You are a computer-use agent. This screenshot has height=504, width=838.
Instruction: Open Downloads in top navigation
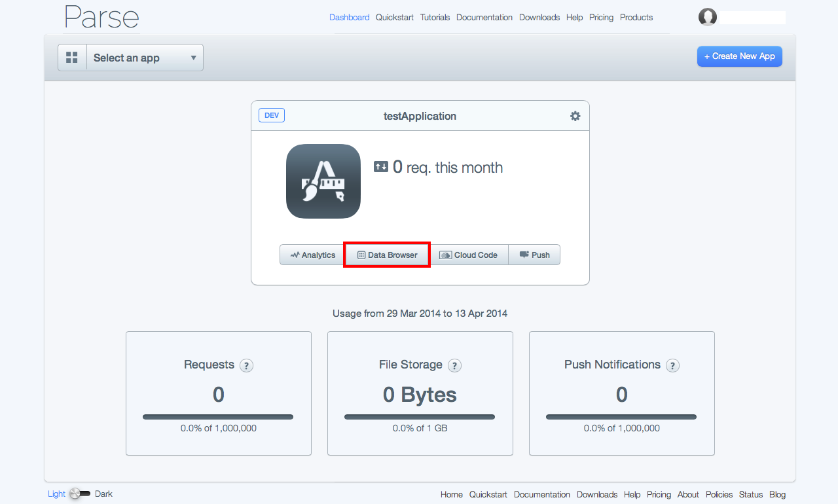[539, 18]
